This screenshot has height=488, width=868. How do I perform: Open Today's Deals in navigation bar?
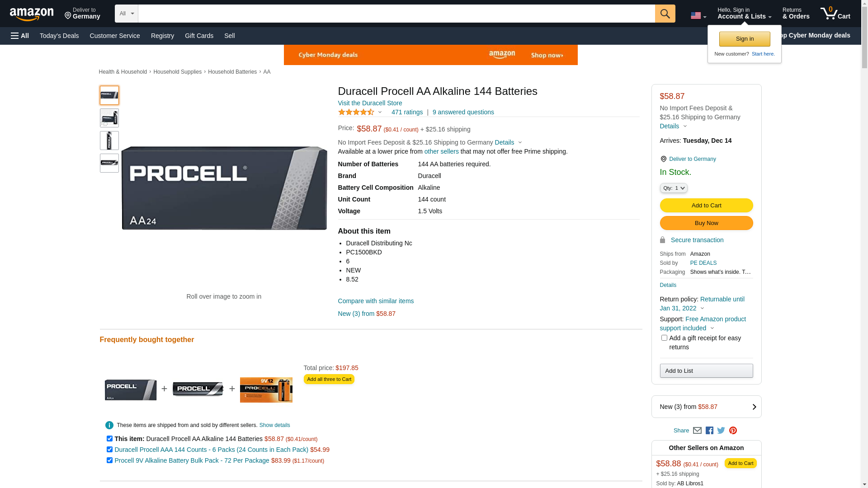click(59, 36)
